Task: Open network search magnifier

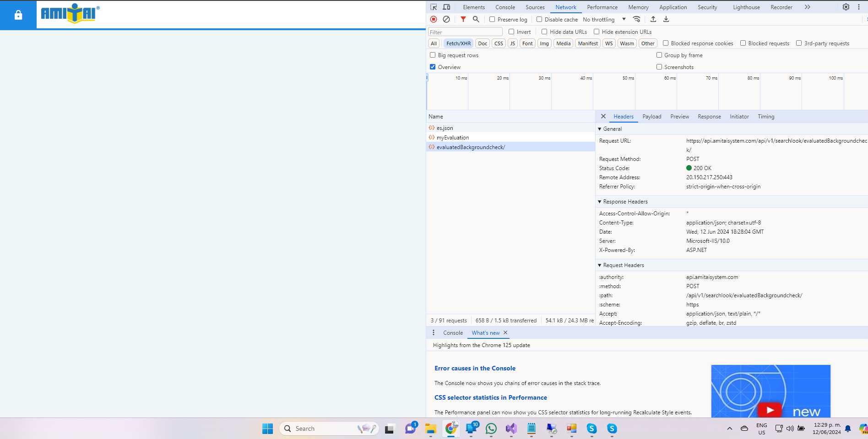Action: coord(476,19)
